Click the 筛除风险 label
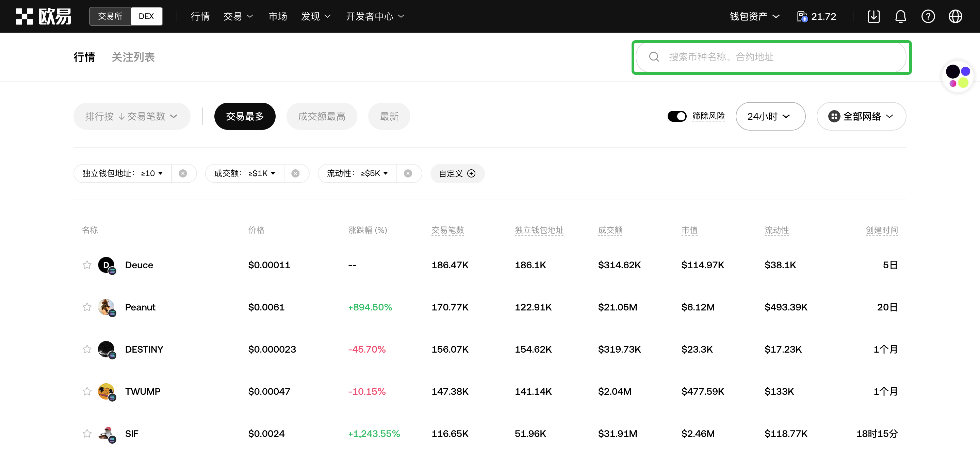This screenshot has height=457, width=980. 708,116
